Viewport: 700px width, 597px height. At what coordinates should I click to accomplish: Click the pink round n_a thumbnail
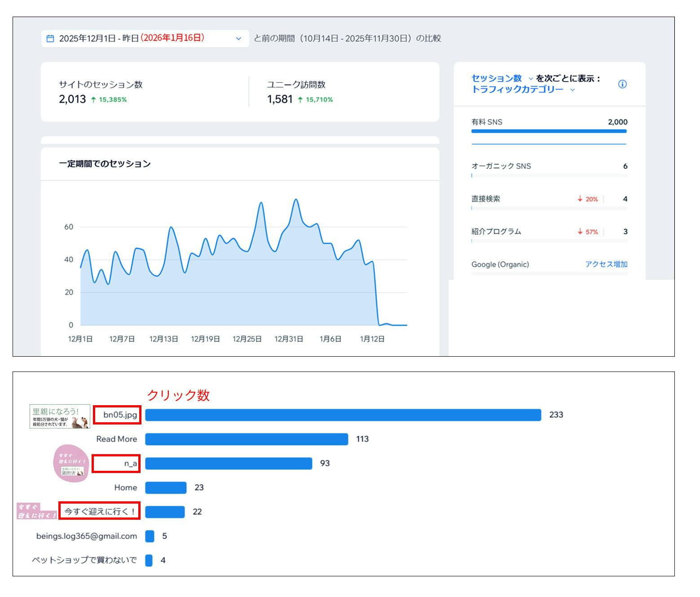71,463
